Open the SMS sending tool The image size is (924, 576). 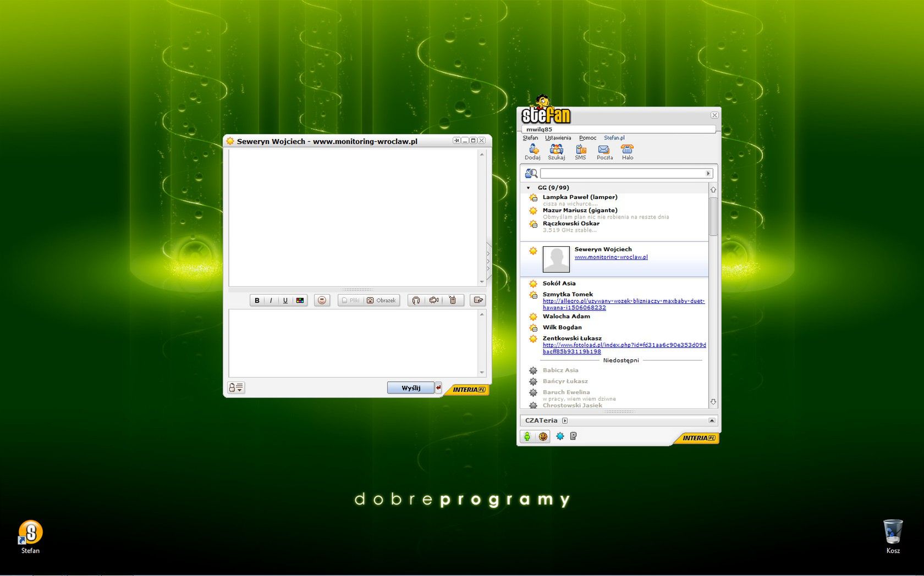coord(580,152)
